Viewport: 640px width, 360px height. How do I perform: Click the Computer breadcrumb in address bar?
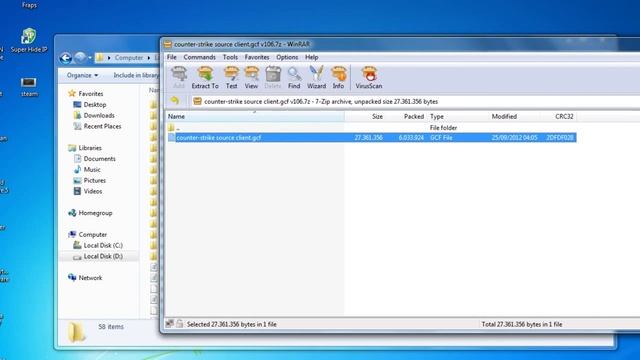point(129,58)
